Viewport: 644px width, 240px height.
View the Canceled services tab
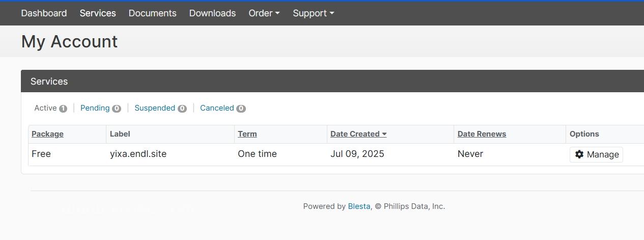pyautogui.click(x=222, y=108)
